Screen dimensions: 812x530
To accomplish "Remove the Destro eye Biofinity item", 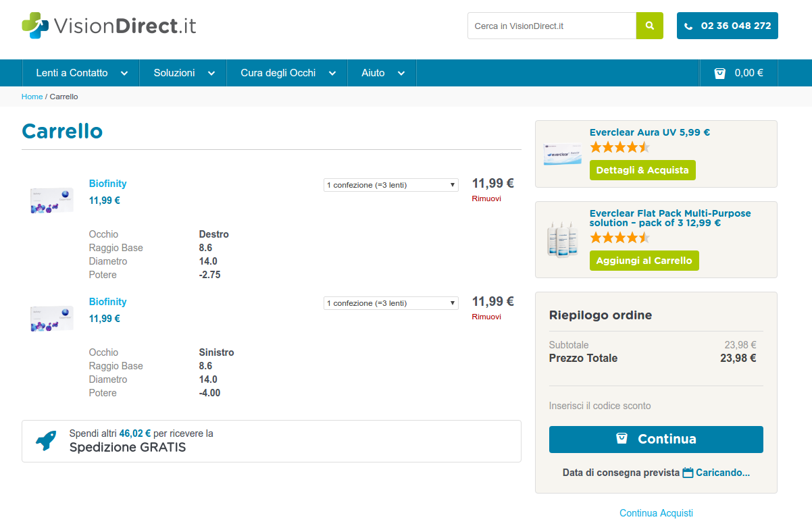I will click(x=486, y=198).
